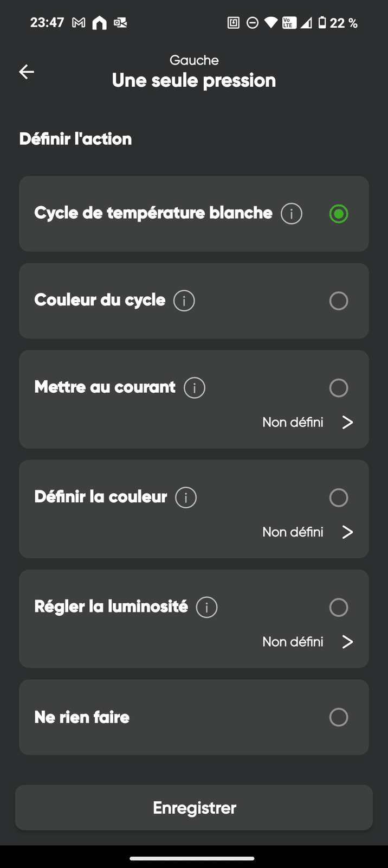Viewport: 388px width, 868px height.
Task: Tap the home notification icon in status bar
Action: tap(100, 23)
